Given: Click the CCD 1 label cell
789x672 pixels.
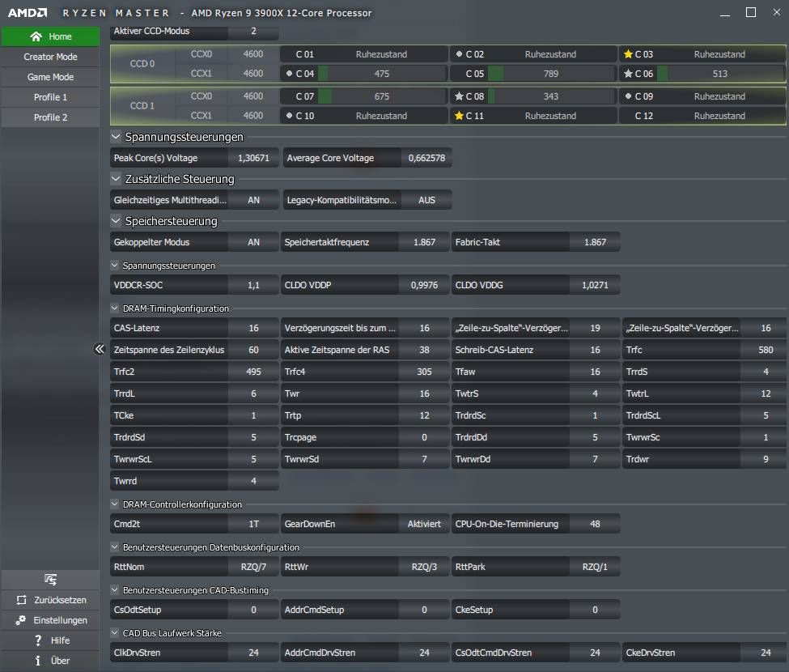Looking at the screenshot, I should click(x=142, y=106).
